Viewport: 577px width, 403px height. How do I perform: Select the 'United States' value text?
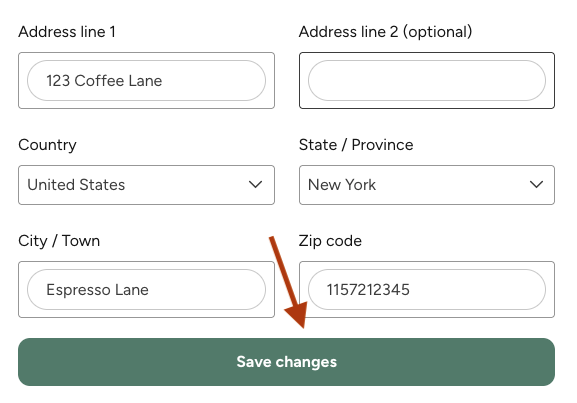(76, 185)
